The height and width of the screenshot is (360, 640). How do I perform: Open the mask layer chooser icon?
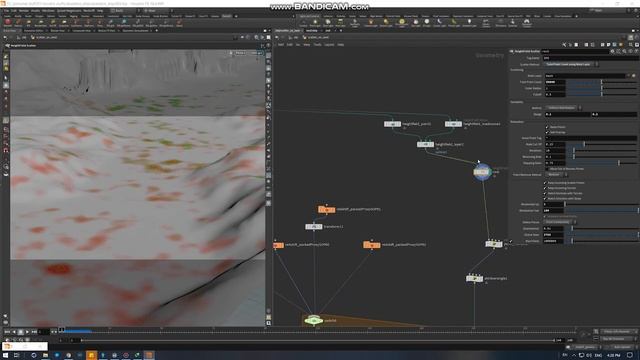[x=634, y=76]
